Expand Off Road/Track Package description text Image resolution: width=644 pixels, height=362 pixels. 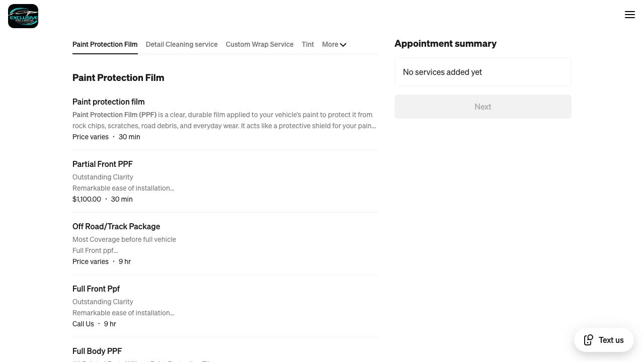(x=95, y=250)
